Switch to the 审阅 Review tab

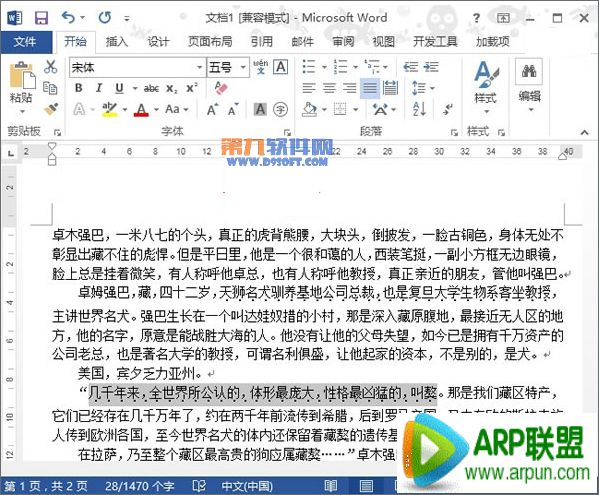click(x=343, y=41)
